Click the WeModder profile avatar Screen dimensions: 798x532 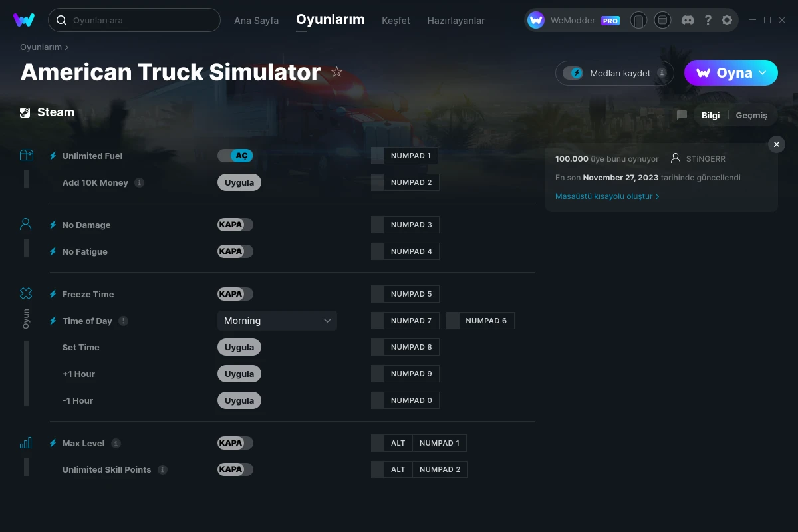pos(536,20)
